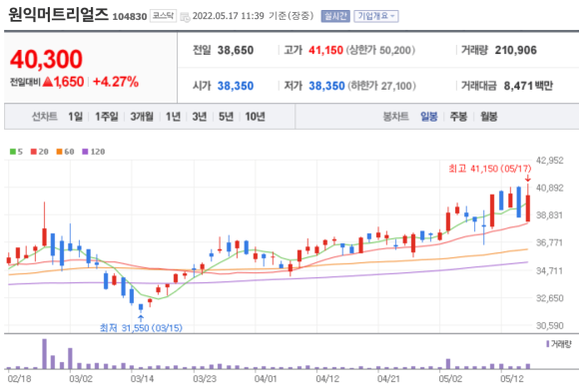Open the 기업개요 dropdown

(376, 16)
